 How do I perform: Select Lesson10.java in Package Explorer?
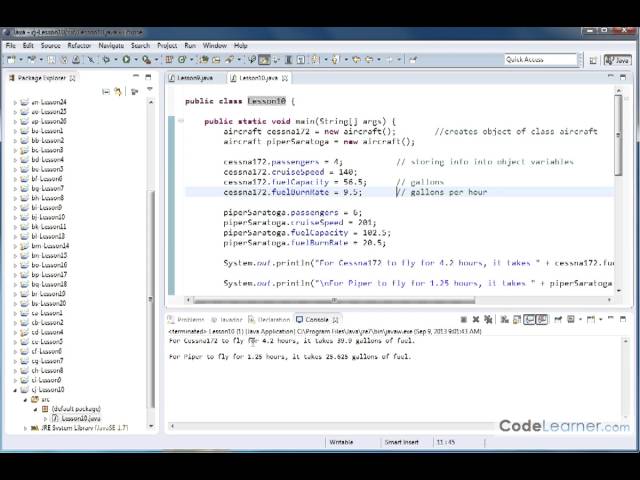pos(81,418)
